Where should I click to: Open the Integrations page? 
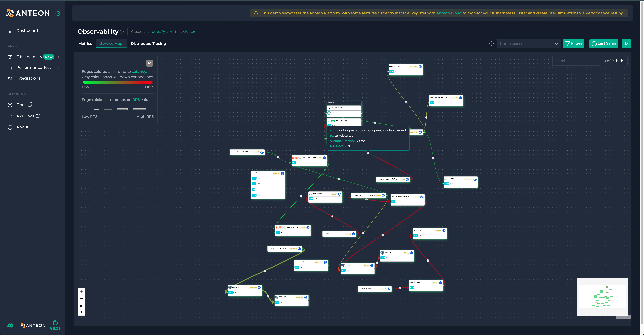tap(28, 78)
